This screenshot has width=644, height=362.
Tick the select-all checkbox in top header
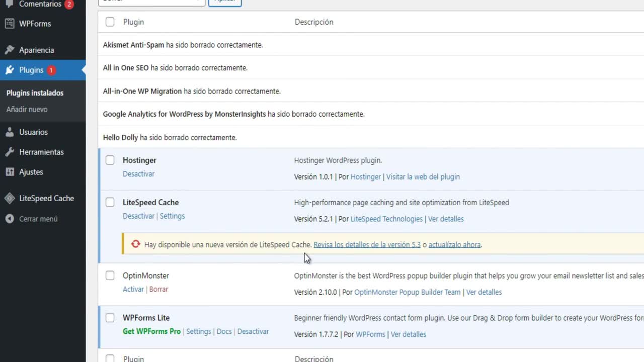click(110, 22)
